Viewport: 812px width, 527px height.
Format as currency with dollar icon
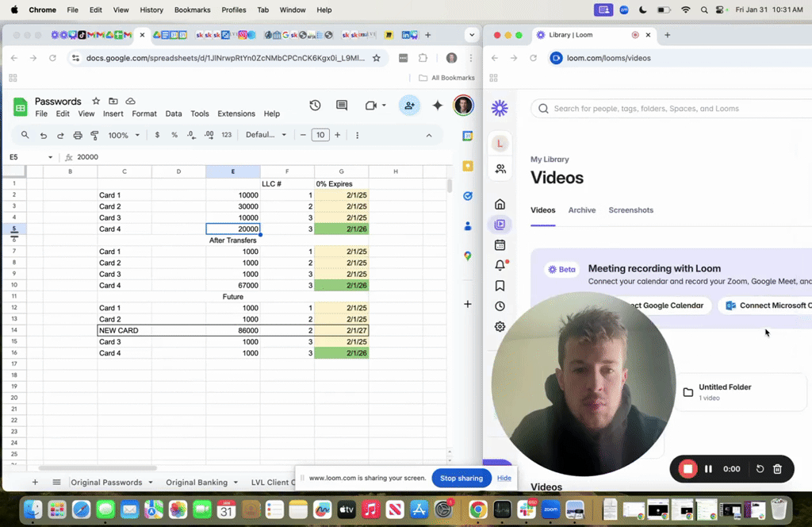[157, 135]
